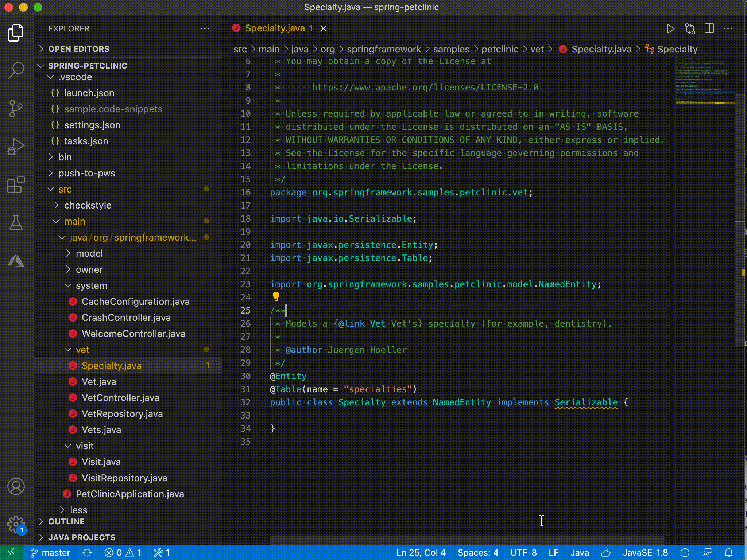Click the master branch status item
Image resolution: width=747 pixels, height=560 pixels.
point(50,553)
